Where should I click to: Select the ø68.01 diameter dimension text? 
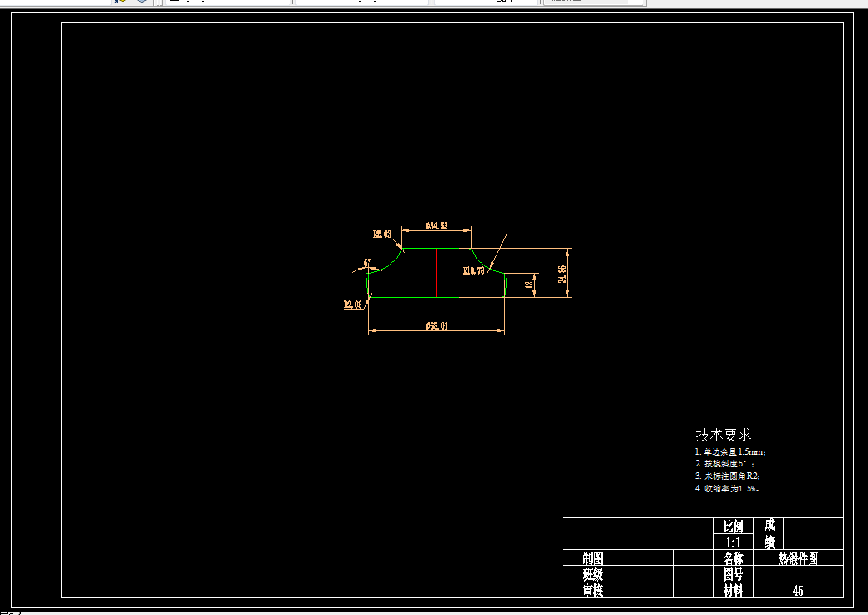point(437,326)
